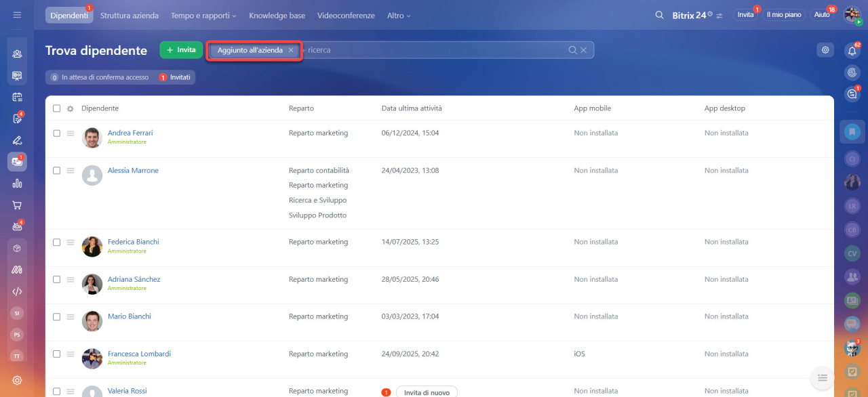Image resolution: width=868 pixels, height=397 pixels.
Task: Open the shopping cart icon in sidebar
Action: tap(17, 205)
